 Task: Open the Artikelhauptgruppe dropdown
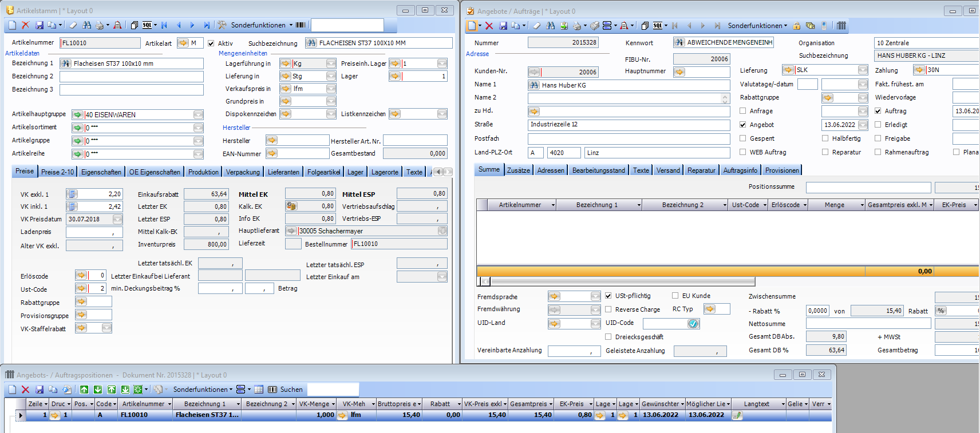point(198,114)
